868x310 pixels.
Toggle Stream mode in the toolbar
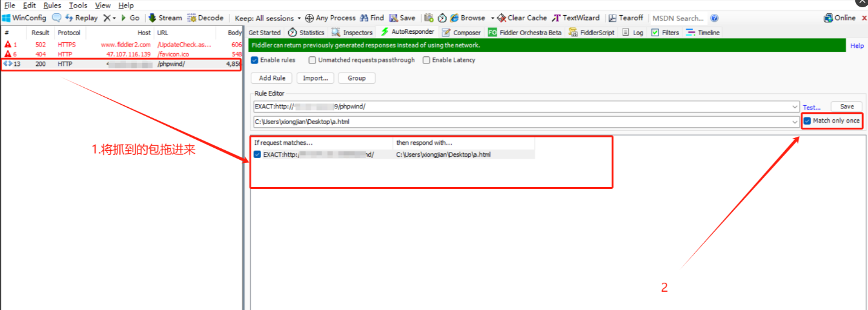[x=165, y=18]
